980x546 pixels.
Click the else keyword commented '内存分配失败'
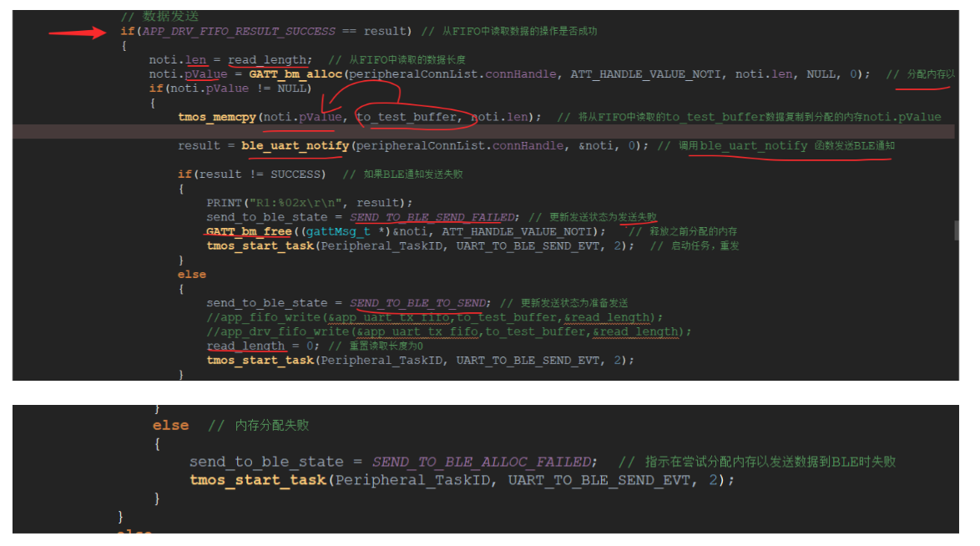point(170,426)
